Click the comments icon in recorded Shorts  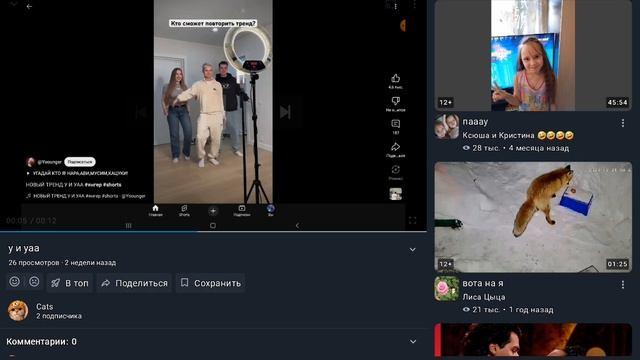(x=396, y=124)
